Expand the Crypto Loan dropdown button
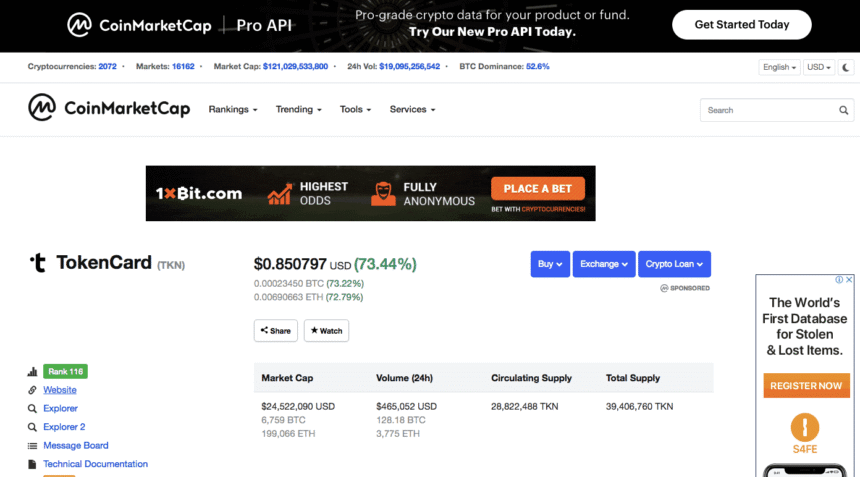Viewport: 860px width, 477px height. click(674, 264)
